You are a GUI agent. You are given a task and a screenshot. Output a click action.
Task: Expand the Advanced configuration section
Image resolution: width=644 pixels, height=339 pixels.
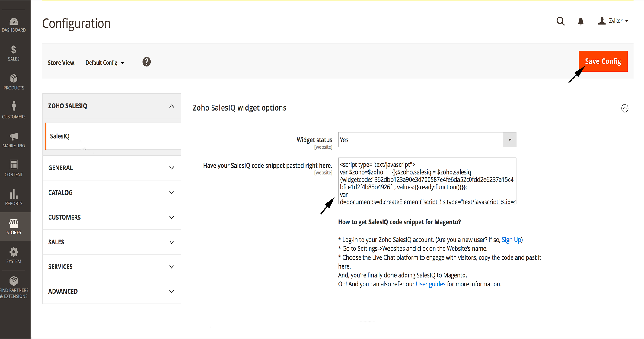[x=112, y=292]
